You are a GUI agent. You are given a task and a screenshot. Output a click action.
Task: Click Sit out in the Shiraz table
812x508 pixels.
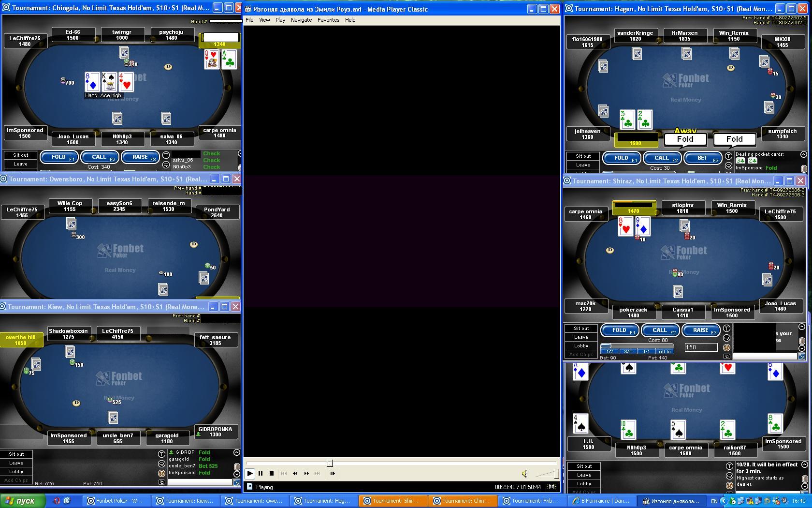pos(581,329)
